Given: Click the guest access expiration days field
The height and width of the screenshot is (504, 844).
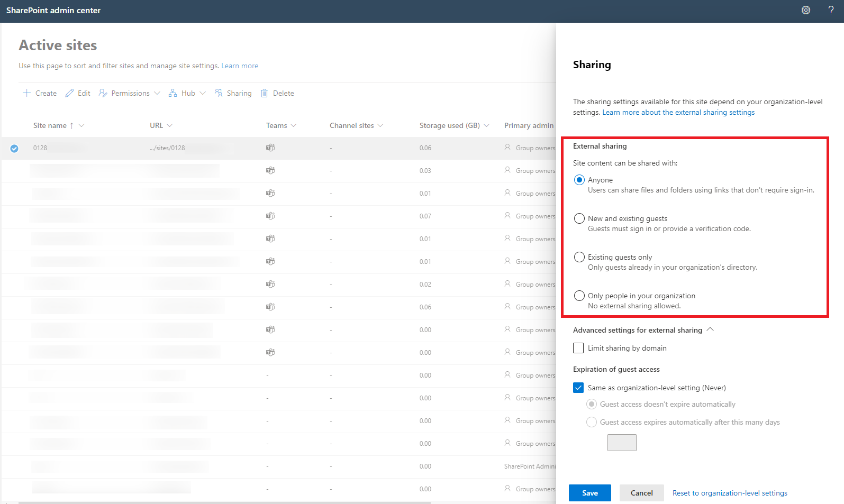Looking at the screenshot, I should [622, 443].
